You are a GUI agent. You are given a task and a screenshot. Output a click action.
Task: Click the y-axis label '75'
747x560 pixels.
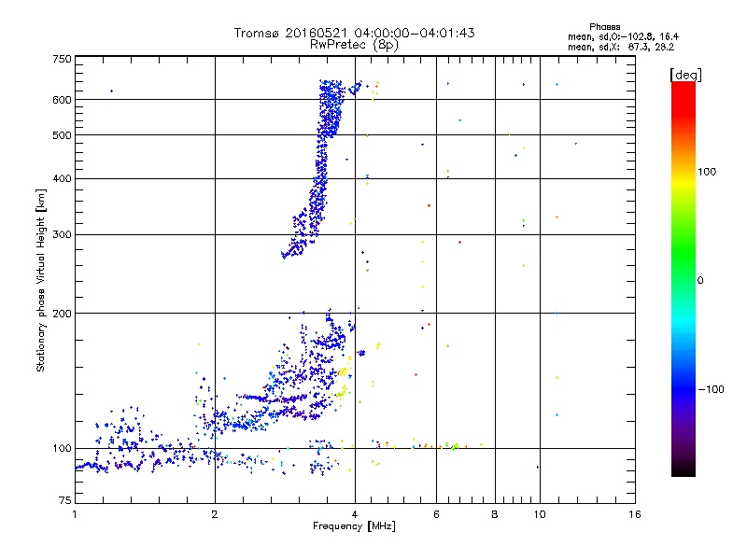65,500
